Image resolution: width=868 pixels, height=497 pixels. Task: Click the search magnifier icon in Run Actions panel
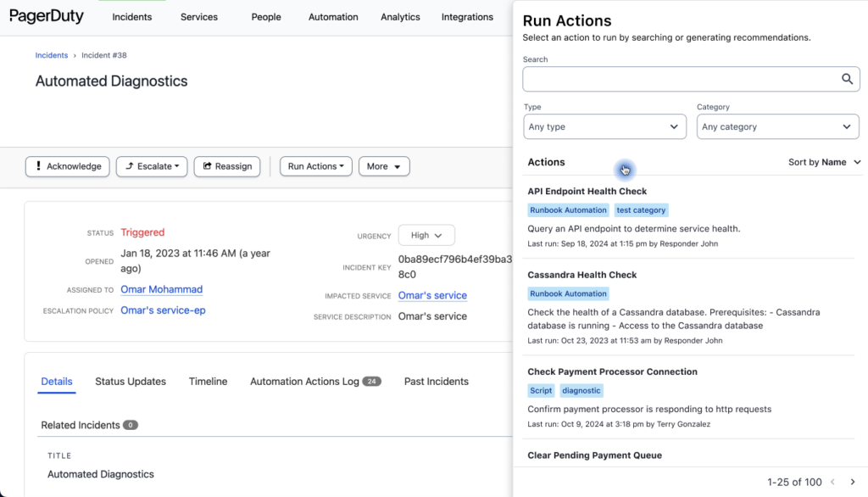[x=847, y=78]
